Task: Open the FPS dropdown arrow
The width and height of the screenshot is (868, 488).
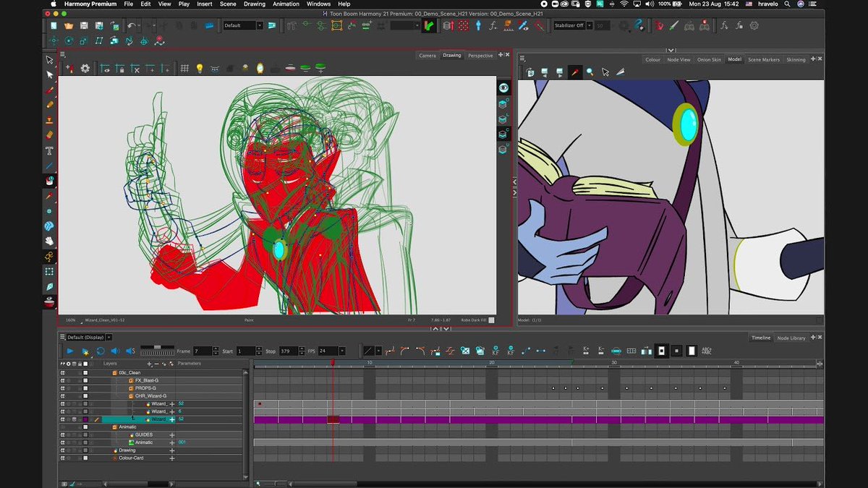Action: (342, 351)
